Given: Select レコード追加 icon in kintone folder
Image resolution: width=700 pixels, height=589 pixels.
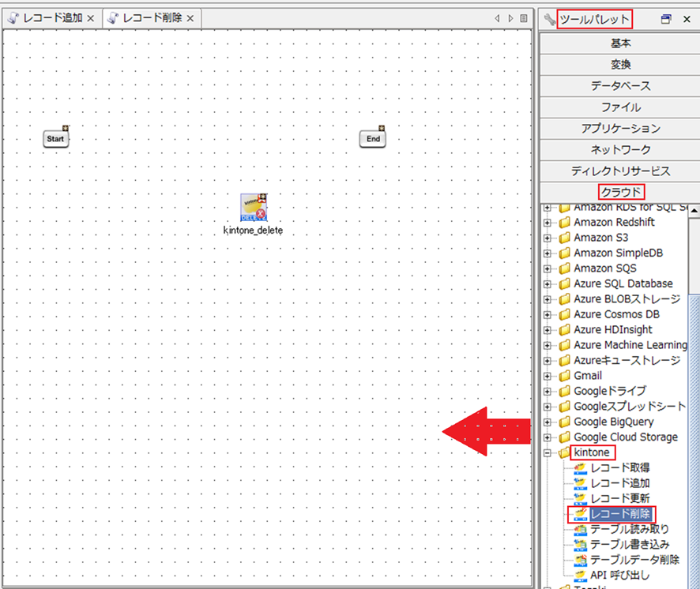Looking at the screenshot, I should pos(580,483).
